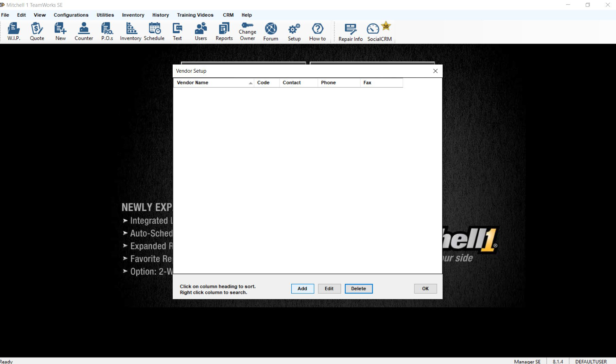The width and height of the screenshot is (616, 364).
Task: Open the Setup gears icon
Action: 294,31
